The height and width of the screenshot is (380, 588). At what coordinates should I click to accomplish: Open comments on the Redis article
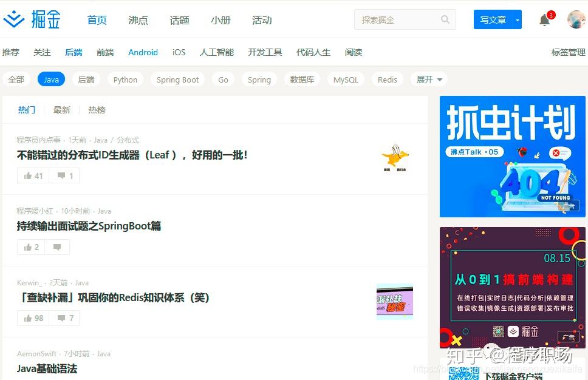coord(64,318)
